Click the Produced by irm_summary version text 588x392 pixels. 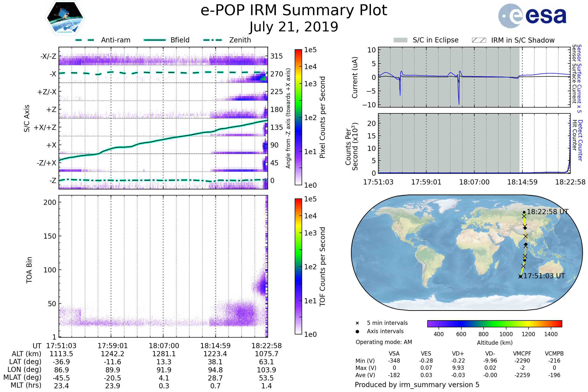click(417, 385)
